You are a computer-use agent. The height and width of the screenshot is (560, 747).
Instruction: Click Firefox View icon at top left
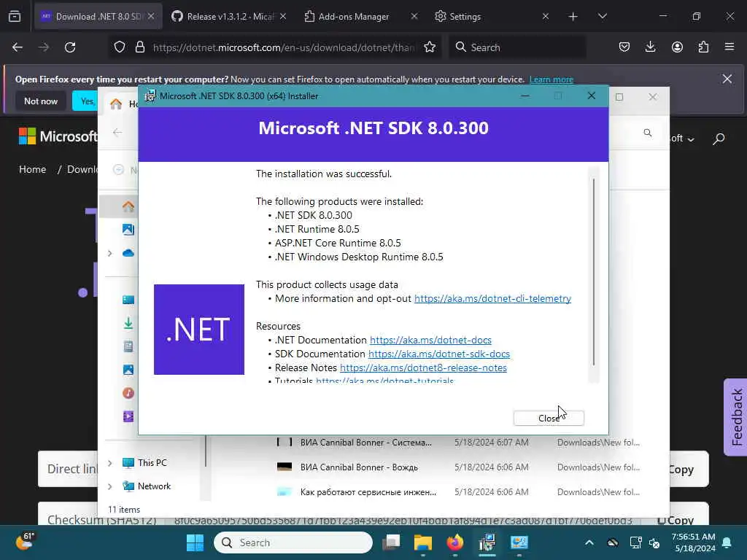[x=15, y=16]
